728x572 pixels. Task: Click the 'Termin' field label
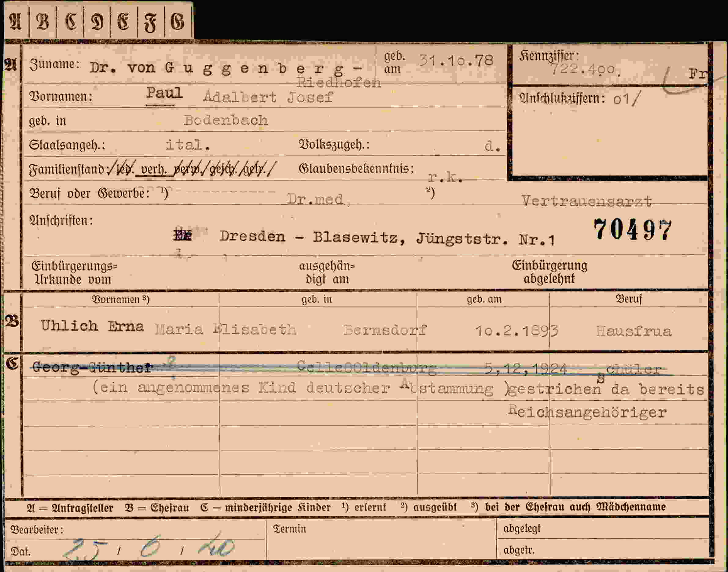coord(289,529)
